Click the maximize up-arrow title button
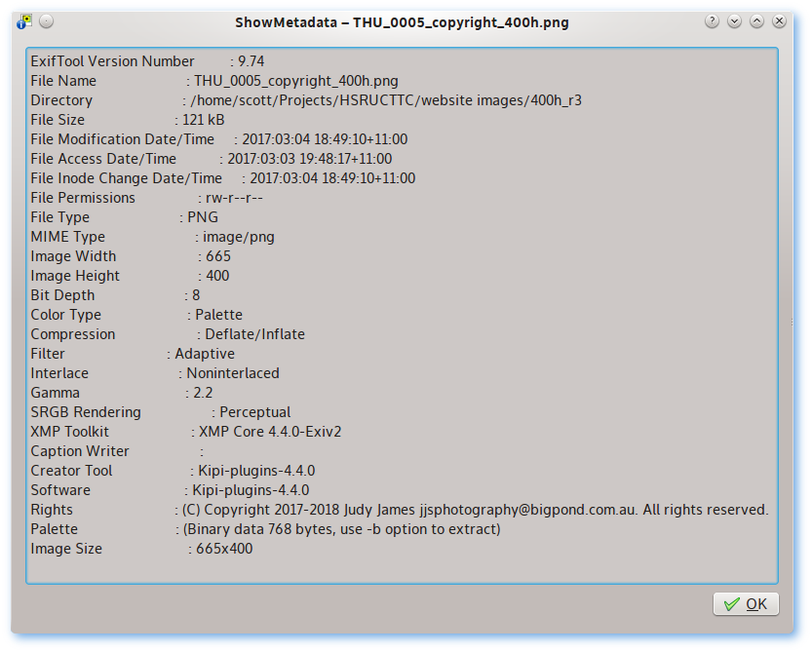 click(x=756, y=21)
